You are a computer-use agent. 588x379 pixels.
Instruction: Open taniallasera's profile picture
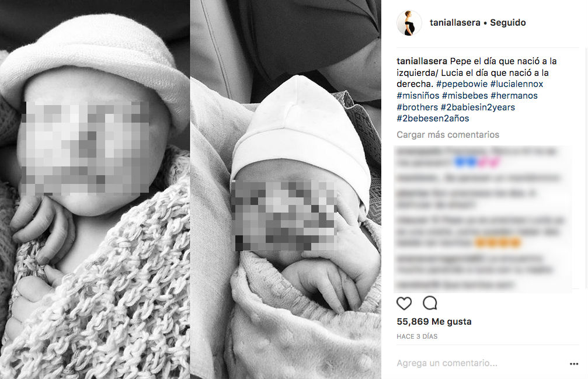pos(409,23)
